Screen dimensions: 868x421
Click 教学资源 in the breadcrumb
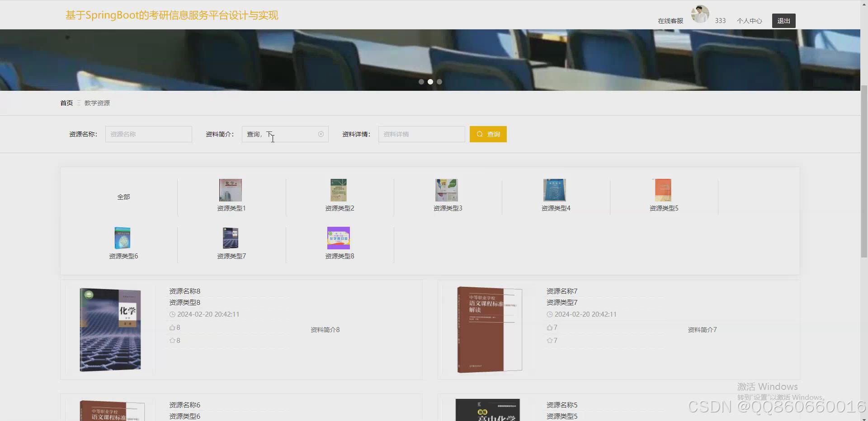tap(97, 103)
